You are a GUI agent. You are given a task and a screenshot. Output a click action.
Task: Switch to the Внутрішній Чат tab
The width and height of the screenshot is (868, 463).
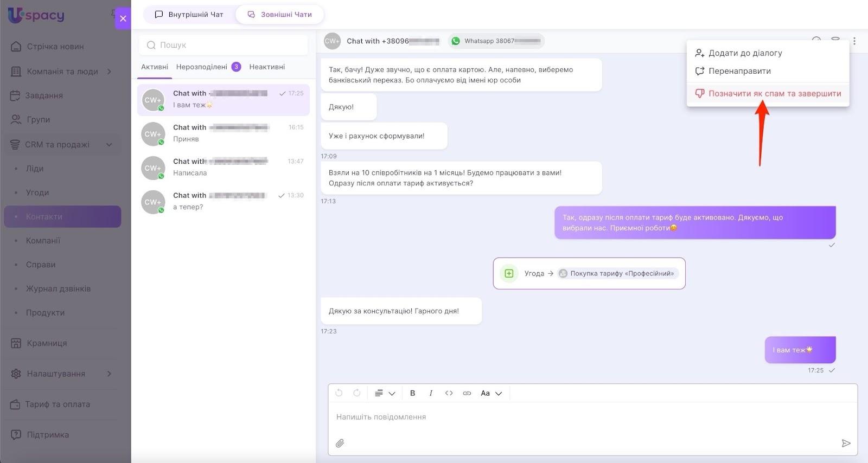click(x=189, y=15)
